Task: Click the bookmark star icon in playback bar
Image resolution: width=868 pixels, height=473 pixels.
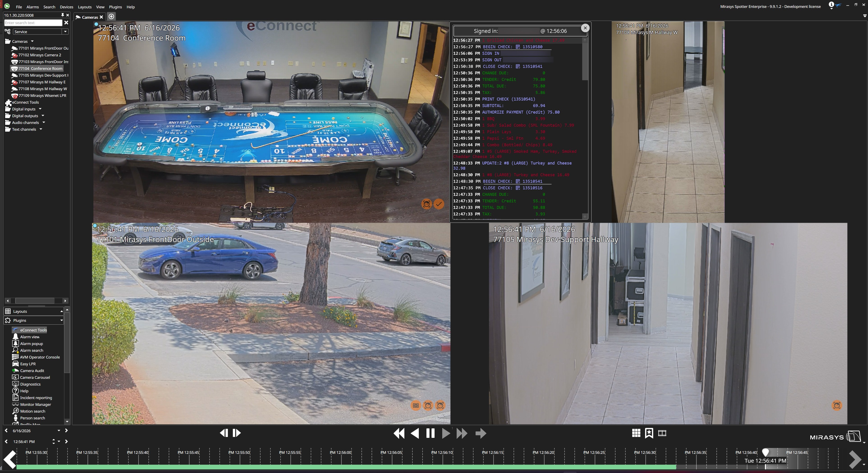Action: (649, 433)
